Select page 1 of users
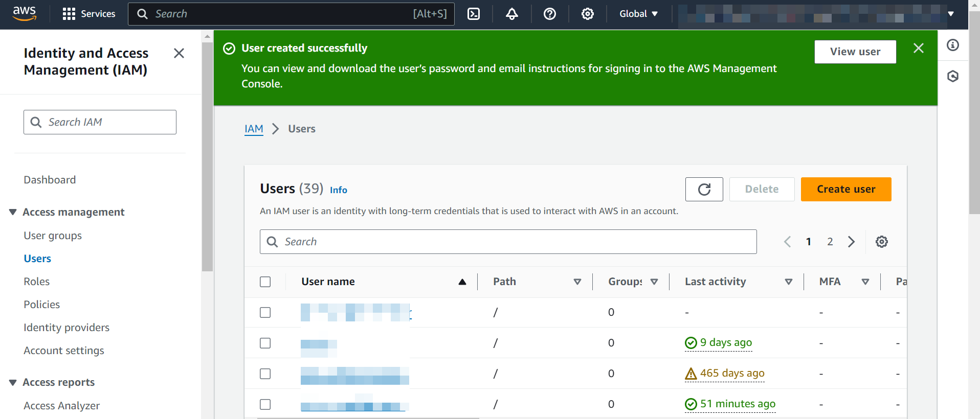This screenshot has height=419, width=980. pos(809,242)
